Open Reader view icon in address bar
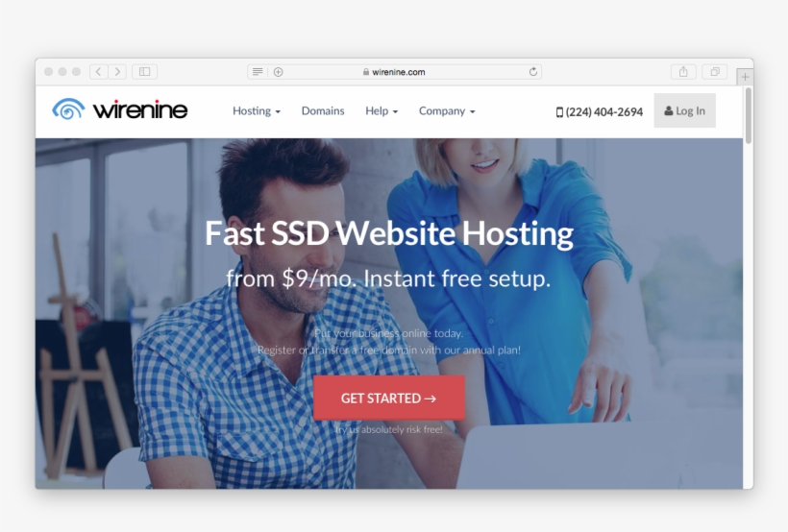This screenshot has height=532, width=788. [258, 72]
